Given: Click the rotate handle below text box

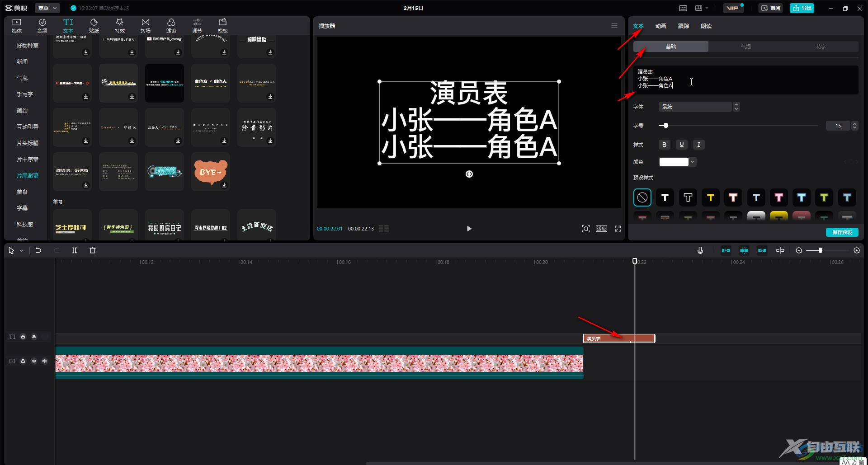Looking at the screenshot, I should (x=469, y=174).
